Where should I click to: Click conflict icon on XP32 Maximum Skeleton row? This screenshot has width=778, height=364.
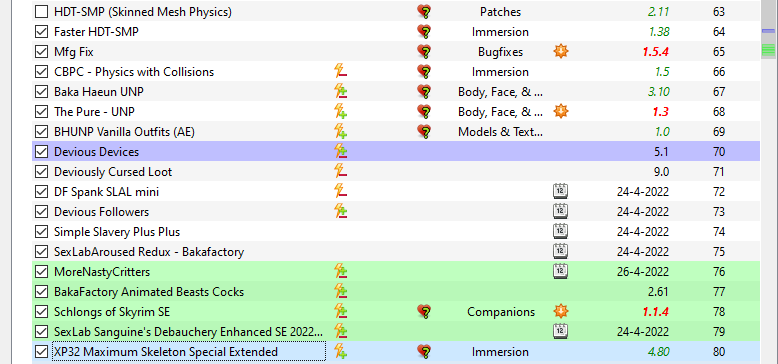340,351
